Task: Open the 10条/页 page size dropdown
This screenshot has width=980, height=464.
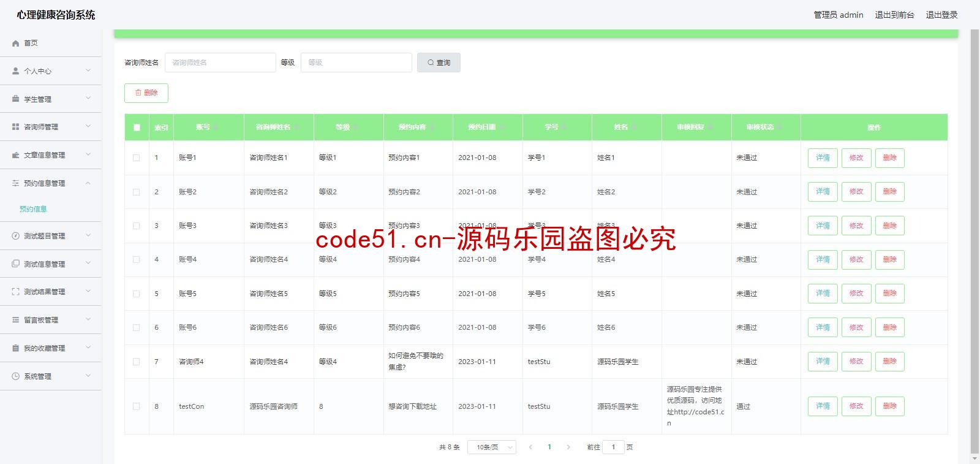Action: (492, 447)
